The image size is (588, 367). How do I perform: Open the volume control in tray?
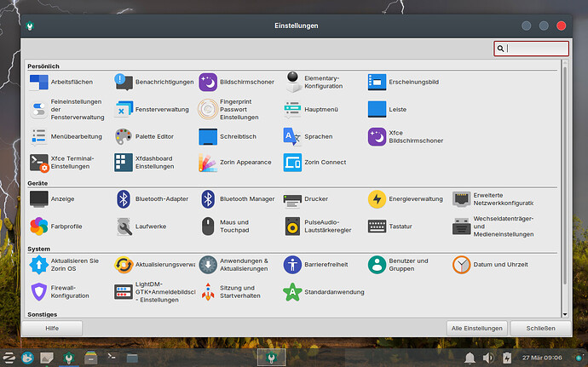click(488, 358)
